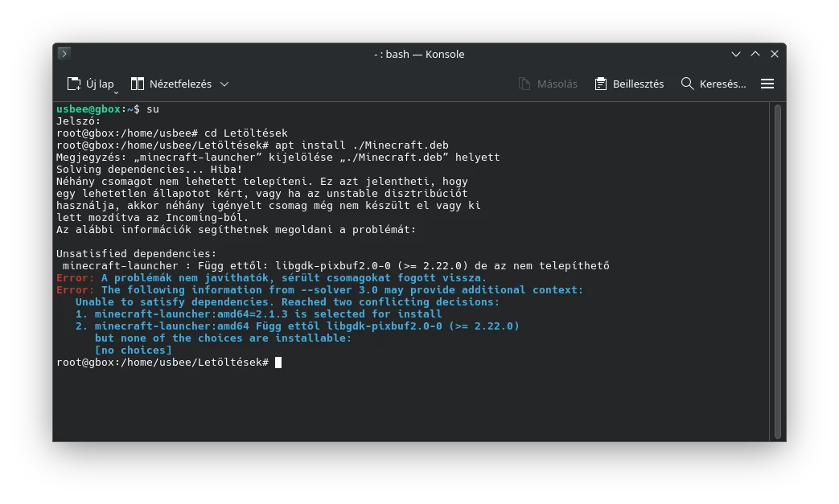Click the 'Jelszó:' line
839x504 pixels.
[x=78, y=121]
